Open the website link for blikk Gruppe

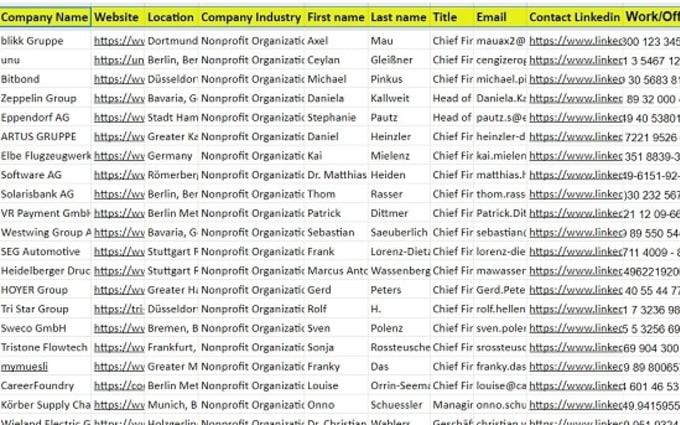point(119,41)
